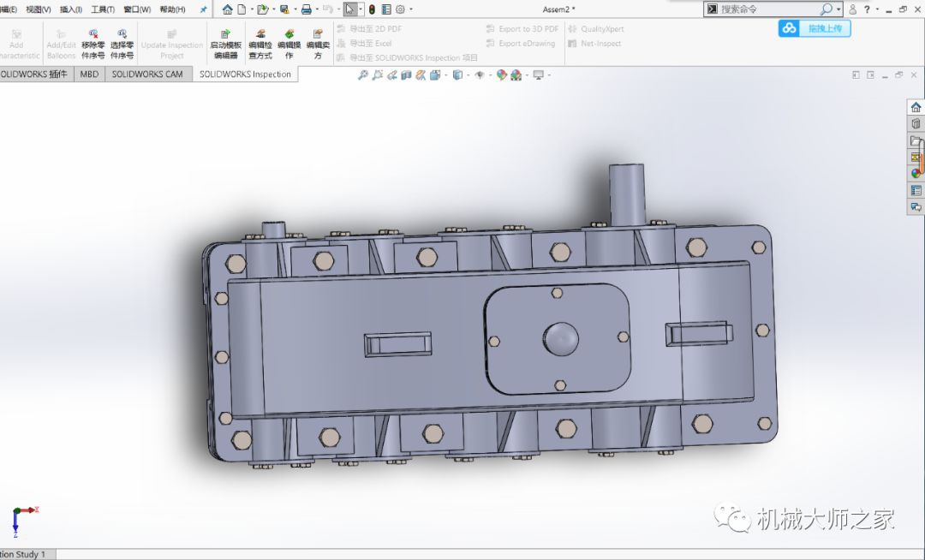Image resolution: width=925 pixels, height=560 pixels.
Task: Expand the Help question mark dropdown arrow
Action: point(878,9)
